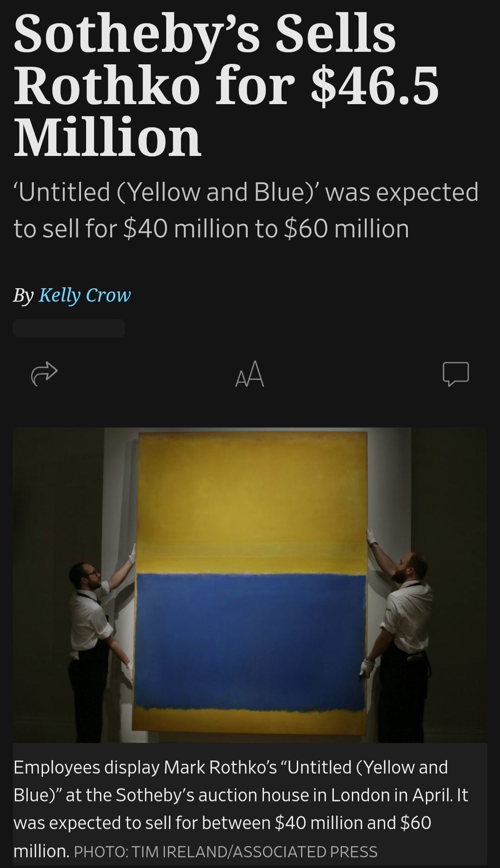The width and height of the screenshot is (500, 868).
Task: Open author Kelly Crow's profile link
Action: pyautogui.click(x=85, y=295)
